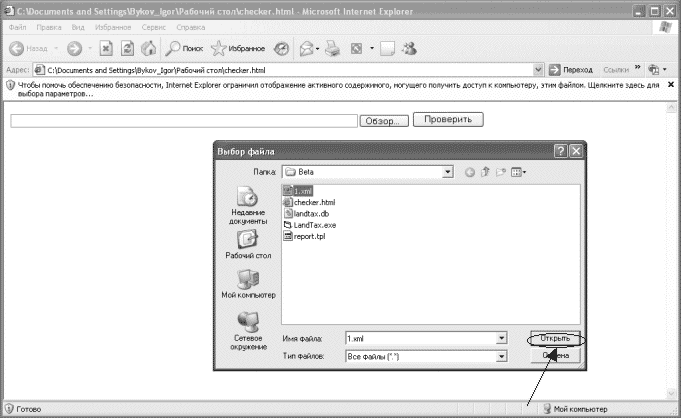The image size is (681, 418).
Task: Open the Файл menu
Action: pyautogui.click(x=18, y=27)
